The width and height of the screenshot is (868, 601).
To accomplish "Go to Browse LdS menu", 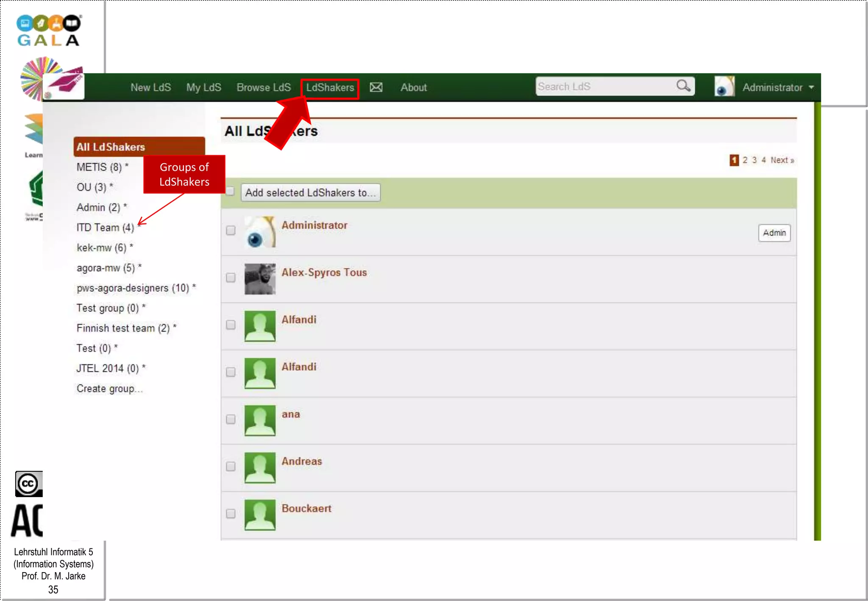I will click(x=263, y=88).
